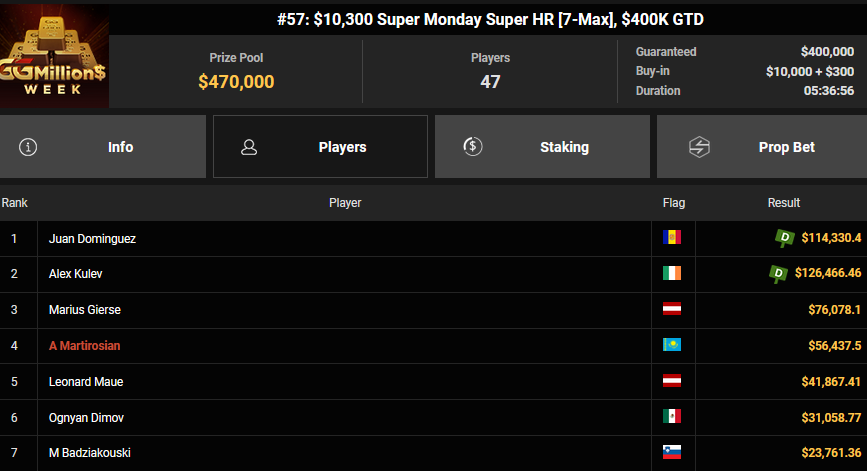Click the GGMillion$ Week logo thumbnail
The width and height of the screenshot is (867, 471).
[54, 57]
